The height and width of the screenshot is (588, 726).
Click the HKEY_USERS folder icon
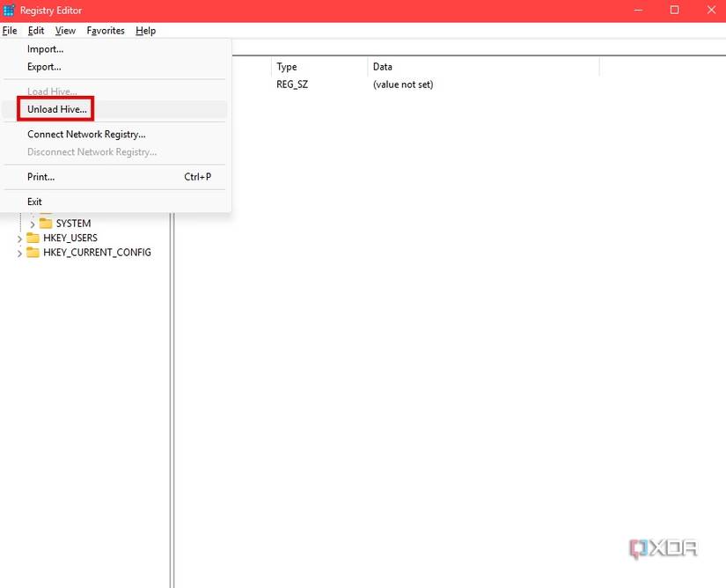[x=33, y=238]
